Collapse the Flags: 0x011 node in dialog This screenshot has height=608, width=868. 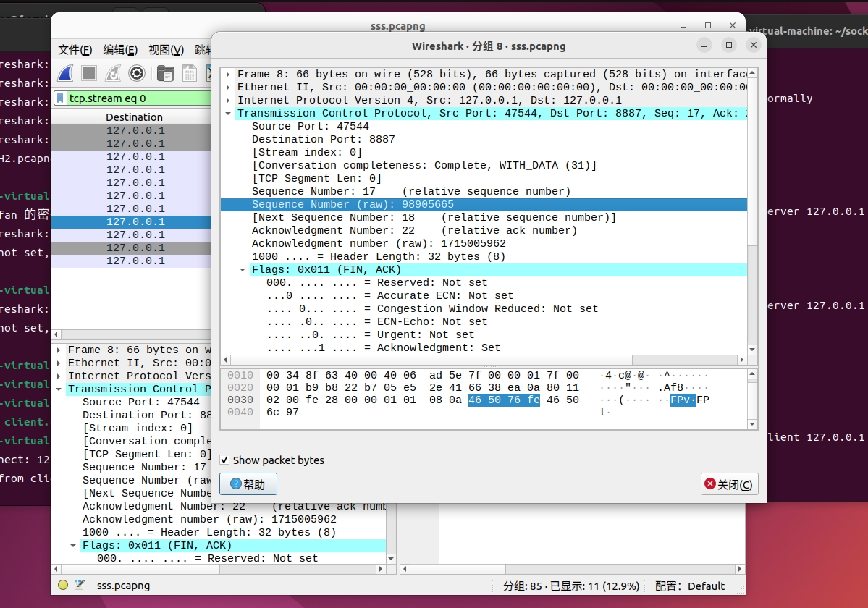pos(243,270)
